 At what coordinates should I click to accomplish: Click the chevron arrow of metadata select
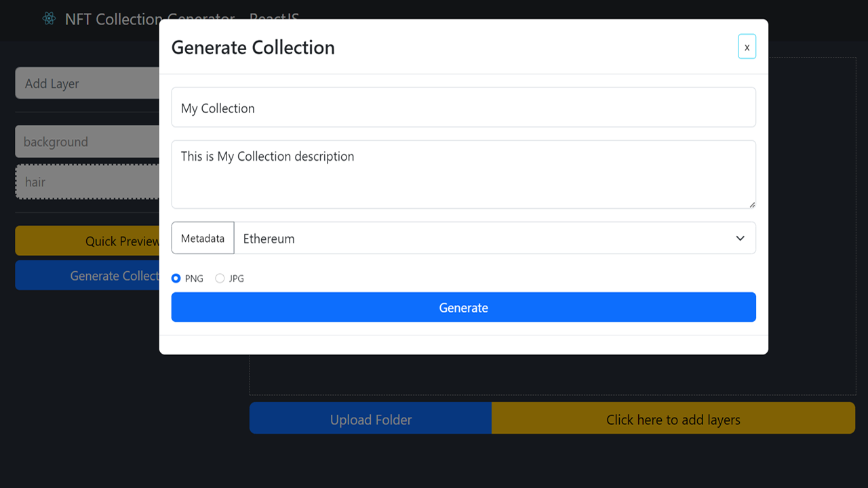[741, 239]
